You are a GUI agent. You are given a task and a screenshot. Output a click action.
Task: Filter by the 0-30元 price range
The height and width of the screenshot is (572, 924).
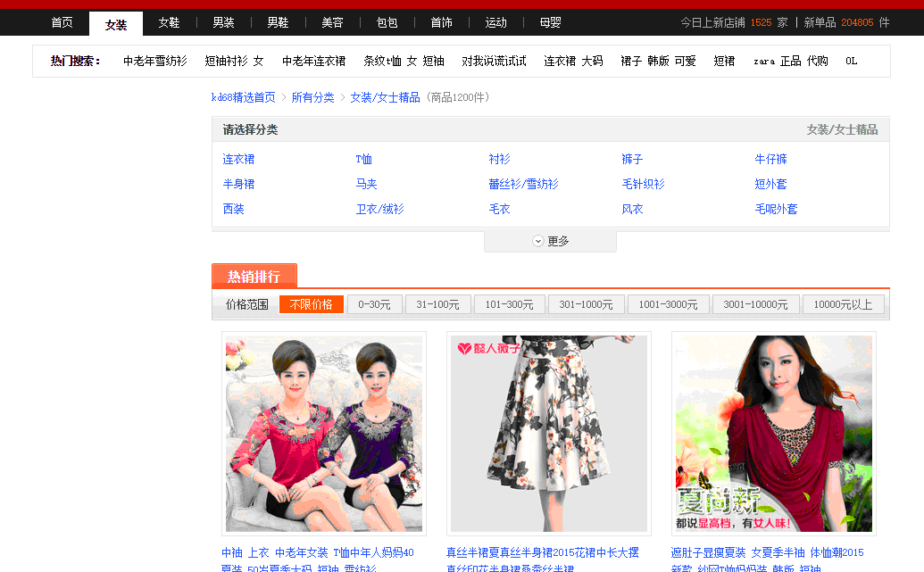click(x=374, y=304)
